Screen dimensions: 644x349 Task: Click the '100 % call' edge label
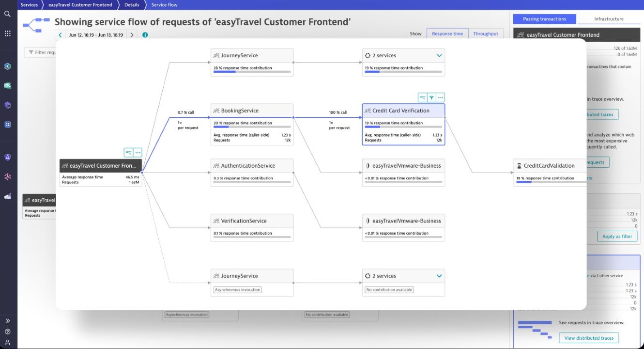[338, 112]
